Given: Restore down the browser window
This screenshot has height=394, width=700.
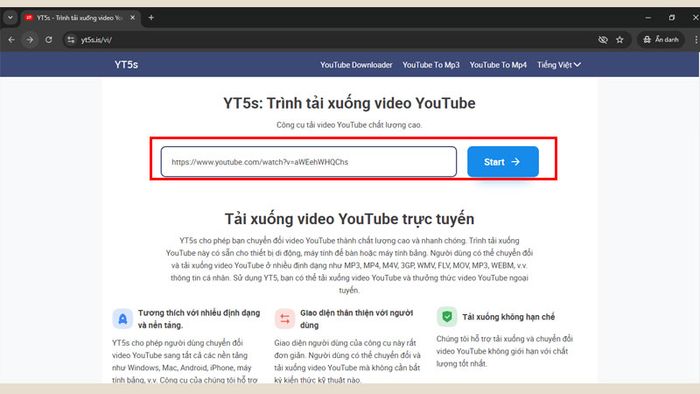Looking at the screenshot, I should click(x=672, y=18).
